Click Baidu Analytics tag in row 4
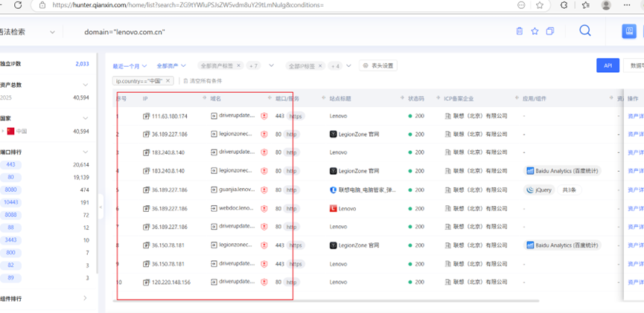644x313 pixels. pyautogui.click(x=562, y=171)
